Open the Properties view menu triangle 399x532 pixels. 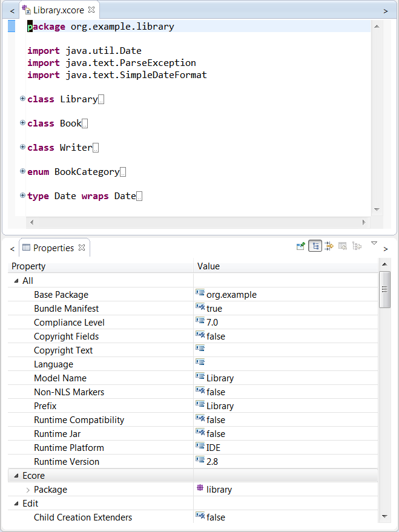pyautogui.click(x=374, y=243)
